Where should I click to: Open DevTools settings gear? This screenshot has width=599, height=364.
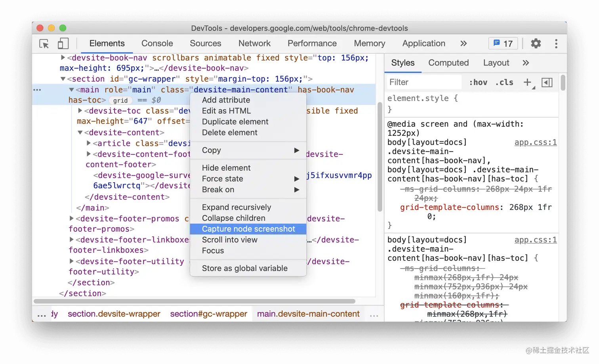[536, 43]
